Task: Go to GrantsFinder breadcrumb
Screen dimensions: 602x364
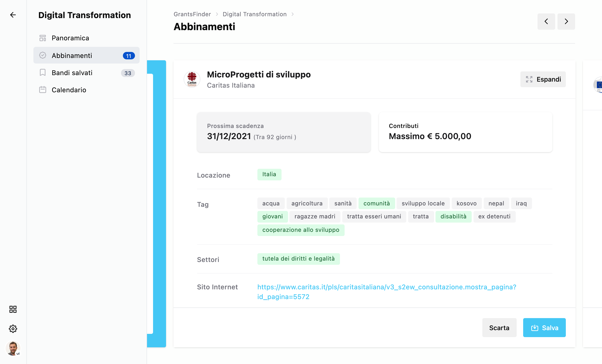Action: tap(192, 14)
